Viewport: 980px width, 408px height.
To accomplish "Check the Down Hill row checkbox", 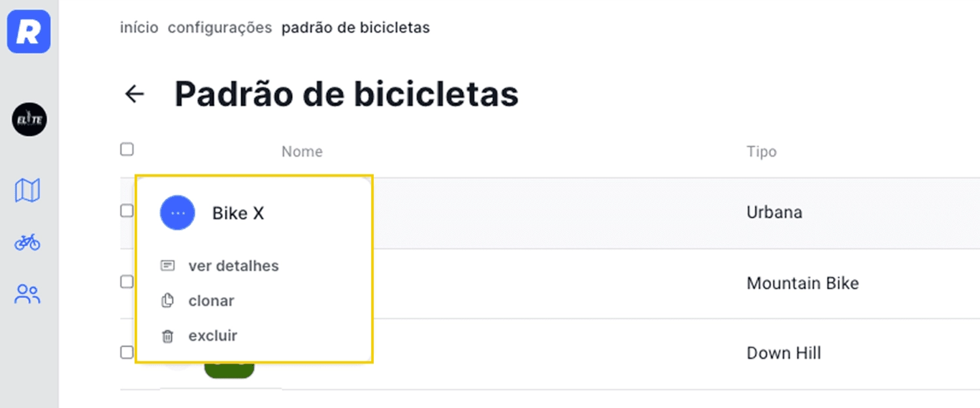I will pyautogui.click(x=127, y=352).
